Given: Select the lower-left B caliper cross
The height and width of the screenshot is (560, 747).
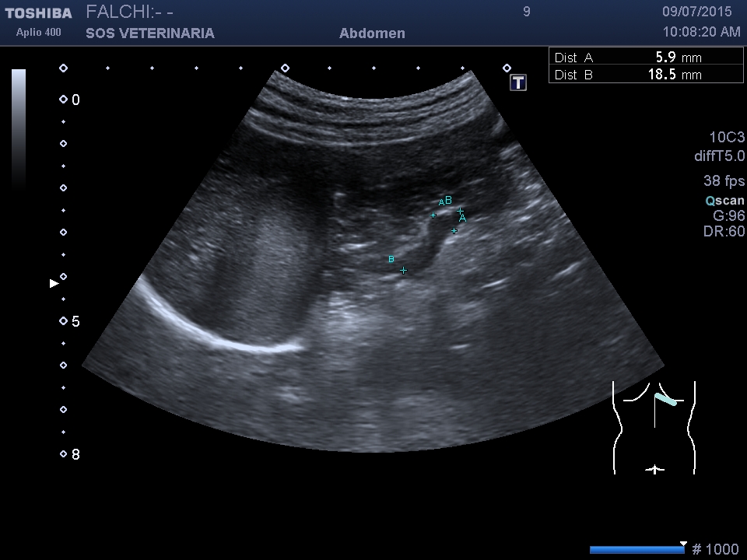Looking at the screenshot, I should pos(403,270).
